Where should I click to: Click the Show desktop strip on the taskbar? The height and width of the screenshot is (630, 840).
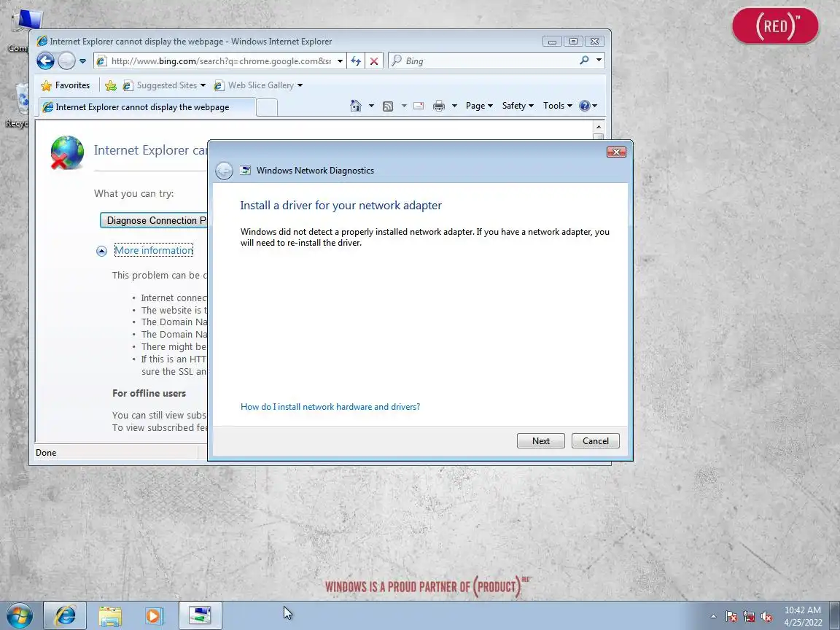835,615
